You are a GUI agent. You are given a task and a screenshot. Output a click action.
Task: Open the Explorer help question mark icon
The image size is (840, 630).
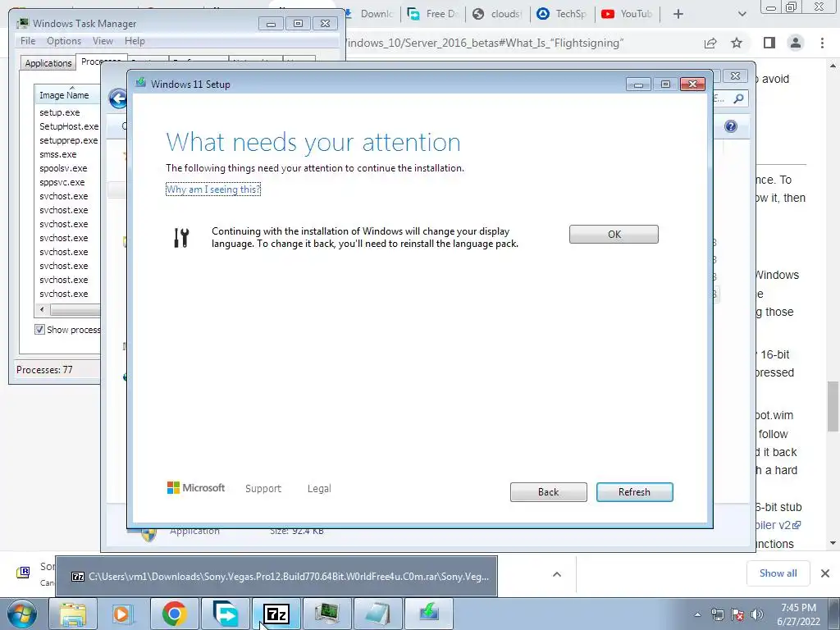coord(731,126)
